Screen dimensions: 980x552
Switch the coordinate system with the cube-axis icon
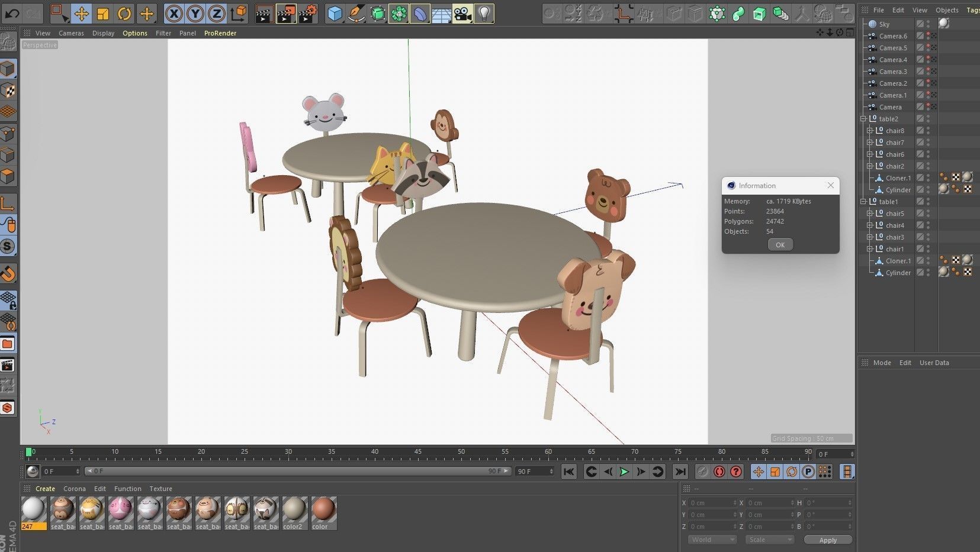click(x=239, y=13)
